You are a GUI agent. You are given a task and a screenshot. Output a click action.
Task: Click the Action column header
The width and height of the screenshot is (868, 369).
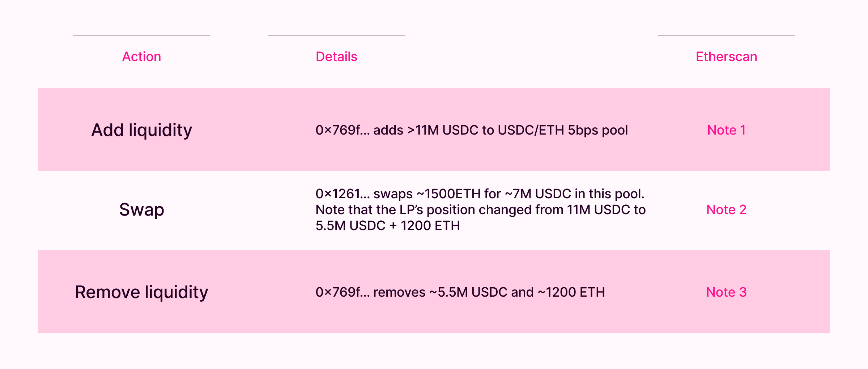tap(141, 57)
